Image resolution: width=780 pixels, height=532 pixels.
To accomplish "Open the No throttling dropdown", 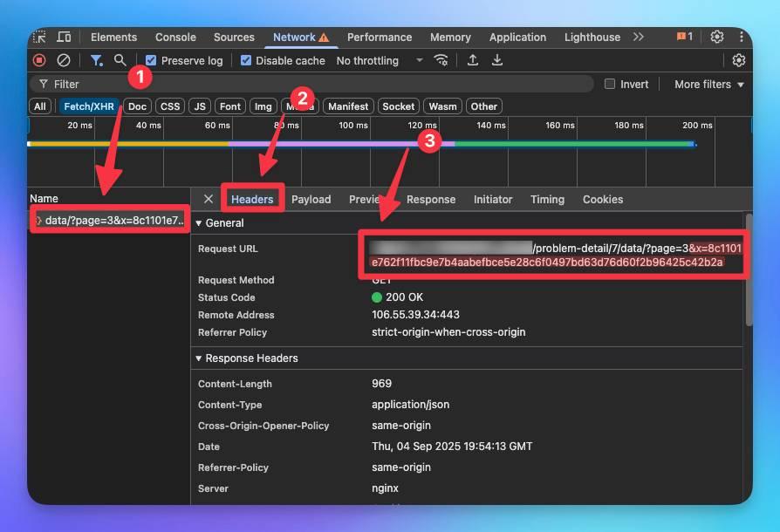I will pyautogui.click(x=380, y=61).
